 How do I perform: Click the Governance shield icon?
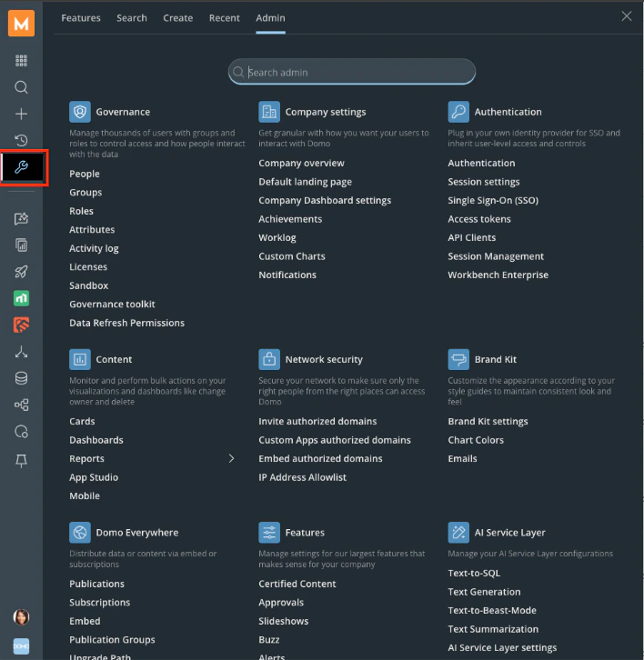tap(80, 112)
